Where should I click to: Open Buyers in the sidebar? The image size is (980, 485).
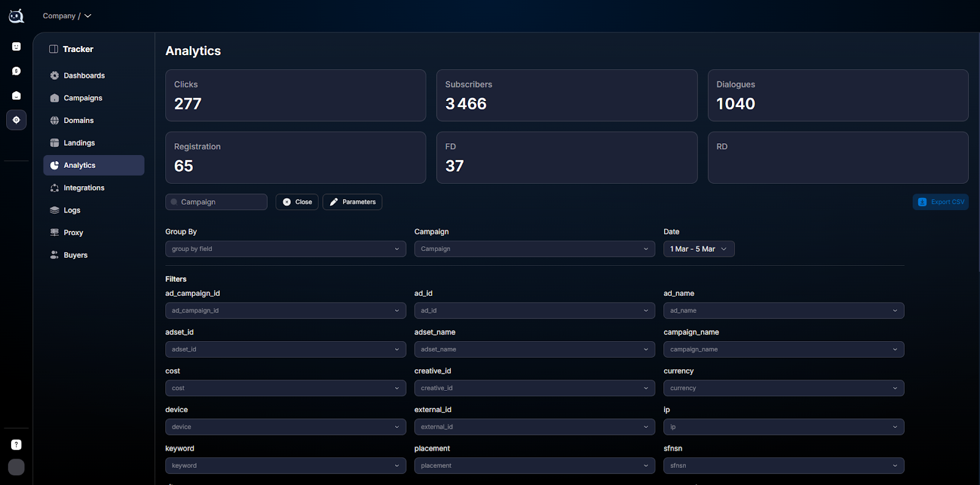94,255
